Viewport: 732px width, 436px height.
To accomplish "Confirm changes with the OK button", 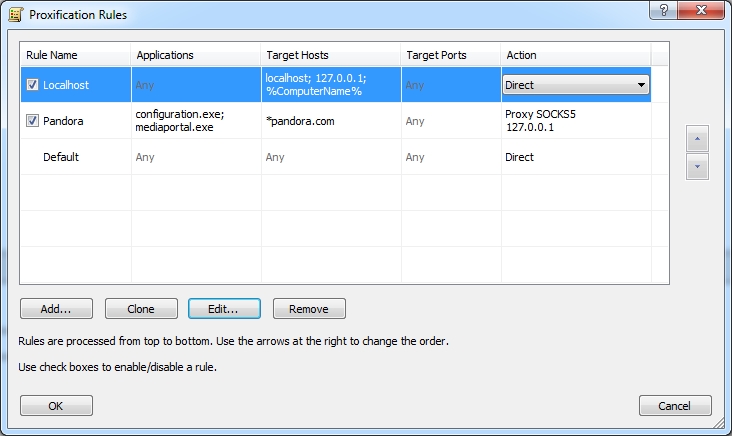I will pyautogui.click(x=56, y=405).
